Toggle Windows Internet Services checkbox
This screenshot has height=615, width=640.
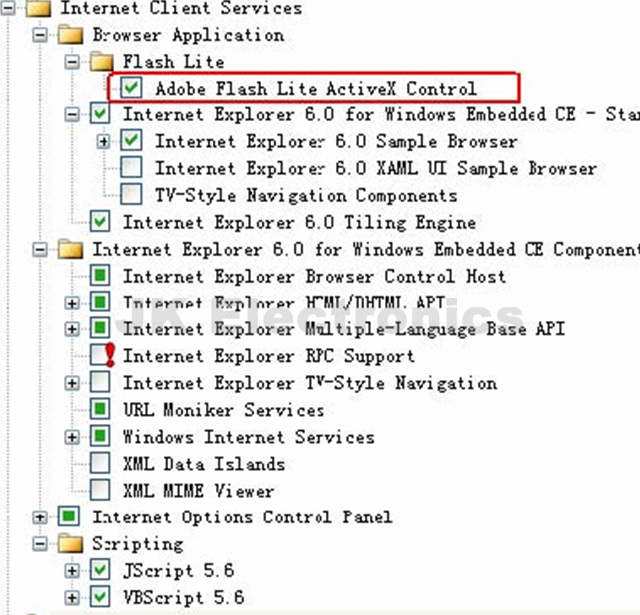point(100,436)
